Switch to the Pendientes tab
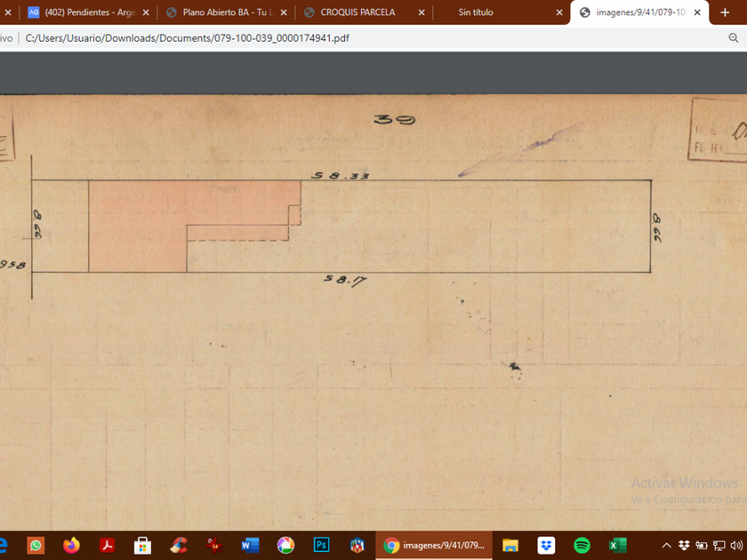 89,12
